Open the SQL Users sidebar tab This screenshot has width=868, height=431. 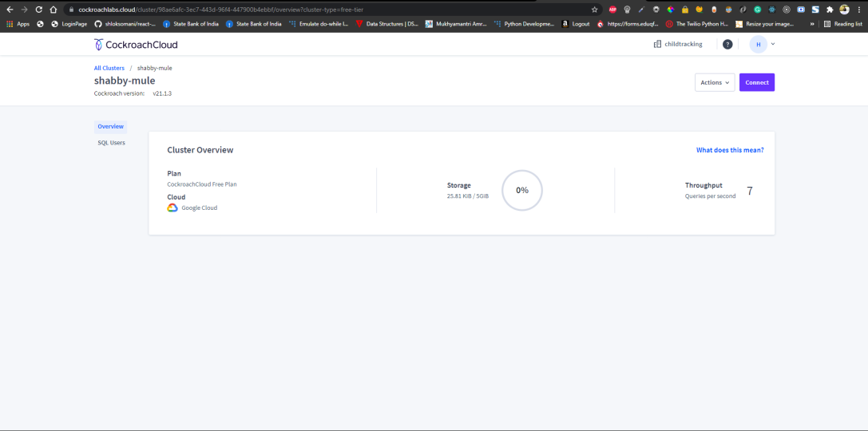coord(111,143)
